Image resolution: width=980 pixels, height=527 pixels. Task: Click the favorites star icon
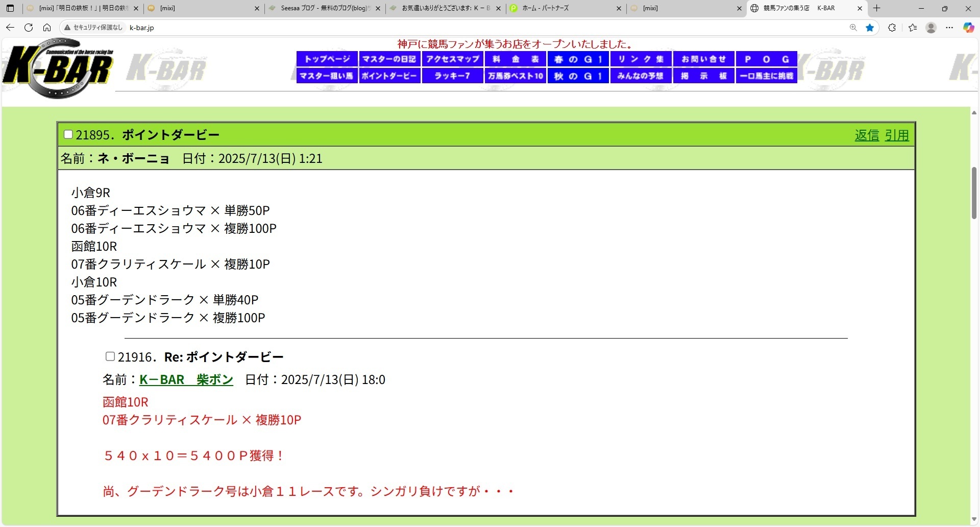(870, 28)
